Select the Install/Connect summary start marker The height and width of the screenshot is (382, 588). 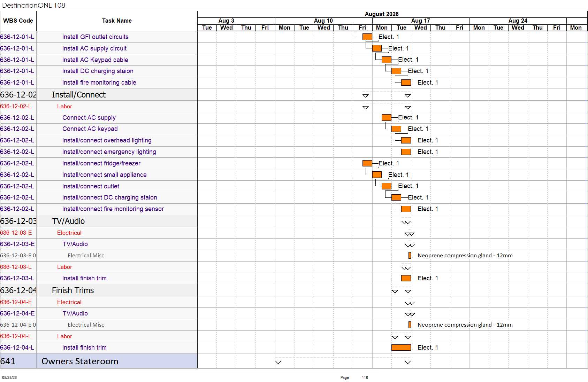(x=366, y=96)
